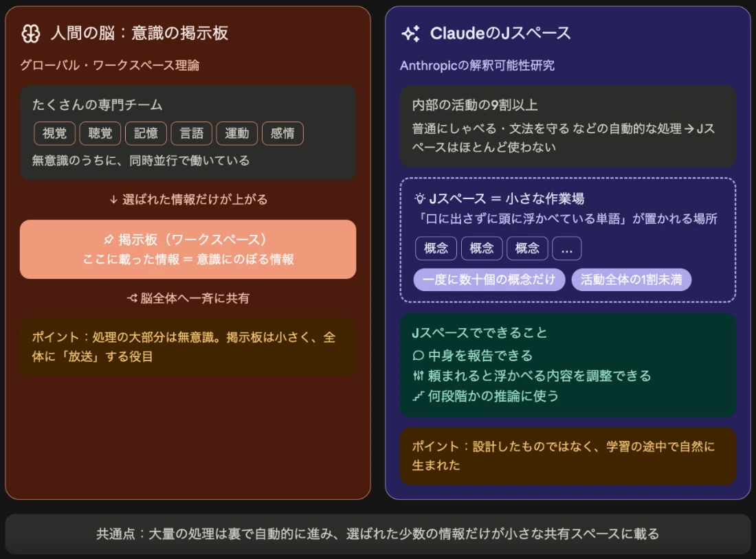Select the 言語 chip
Viewport: 756px width, 559px height.
[x=192, y=133]
